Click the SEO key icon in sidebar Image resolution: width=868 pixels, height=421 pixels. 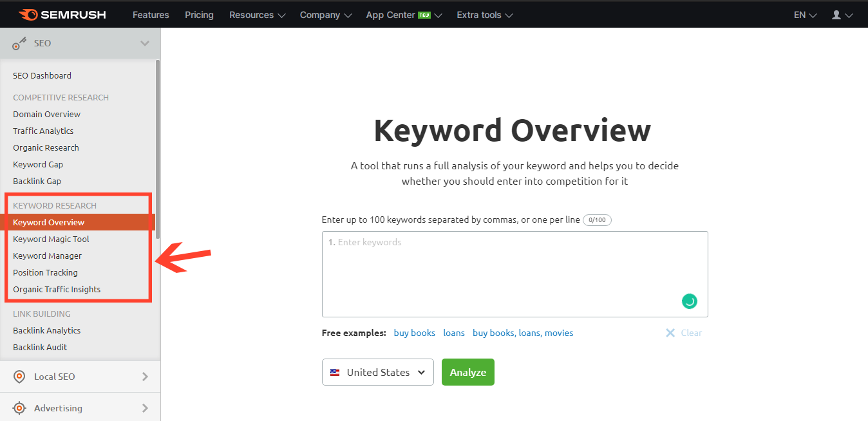coord(19,44)
